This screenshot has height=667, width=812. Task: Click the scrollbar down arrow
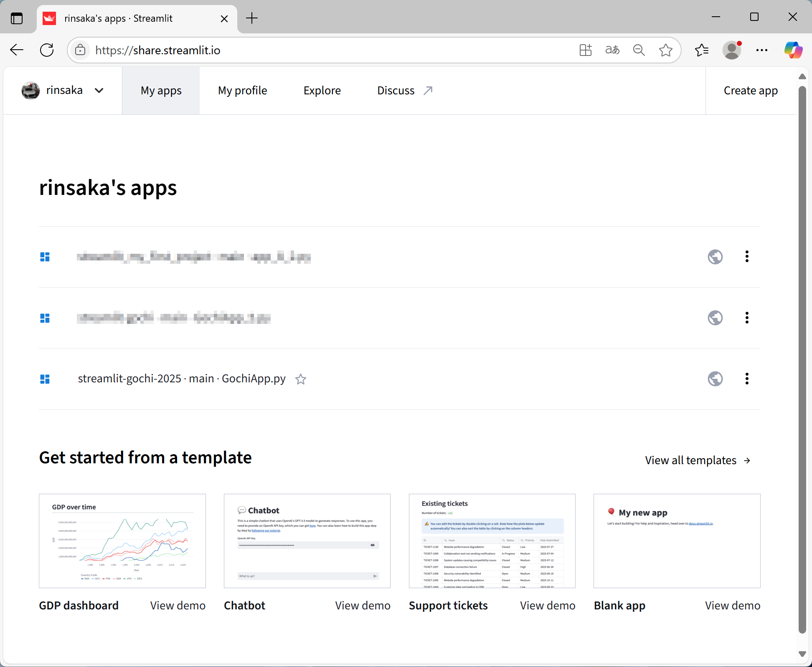click(x=802, y=654)
